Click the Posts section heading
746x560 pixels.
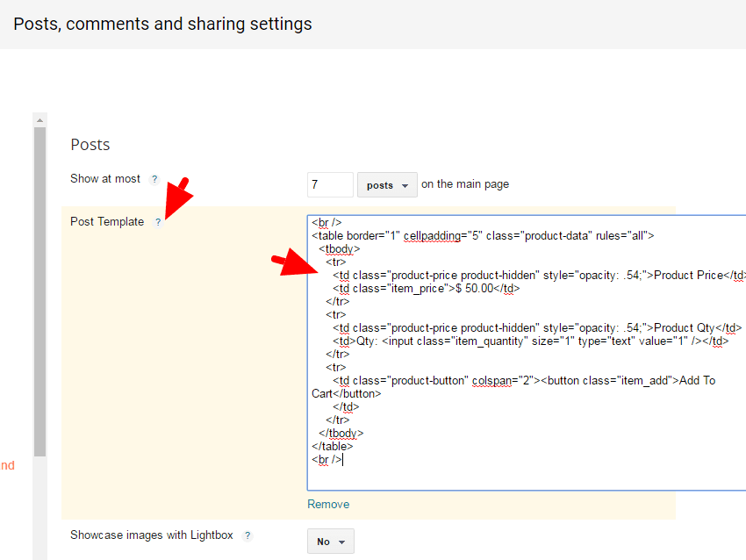pos(90,145)
